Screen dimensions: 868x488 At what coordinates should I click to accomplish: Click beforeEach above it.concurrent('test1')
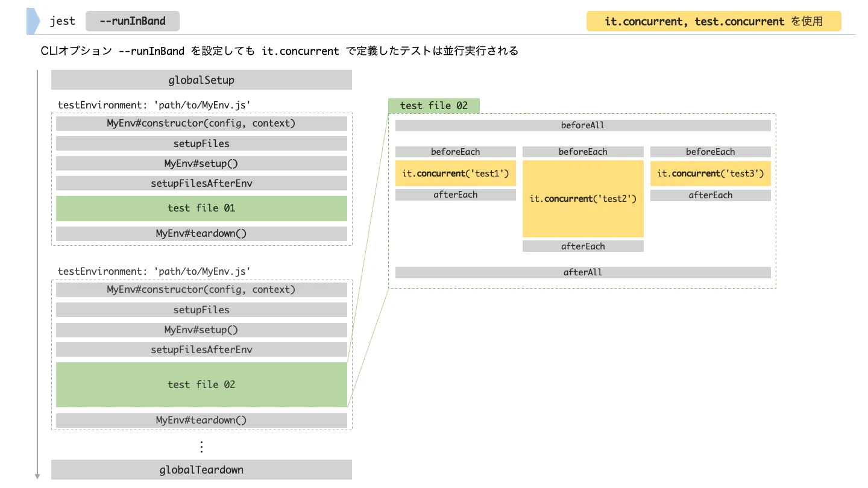[x=456, y=152]
